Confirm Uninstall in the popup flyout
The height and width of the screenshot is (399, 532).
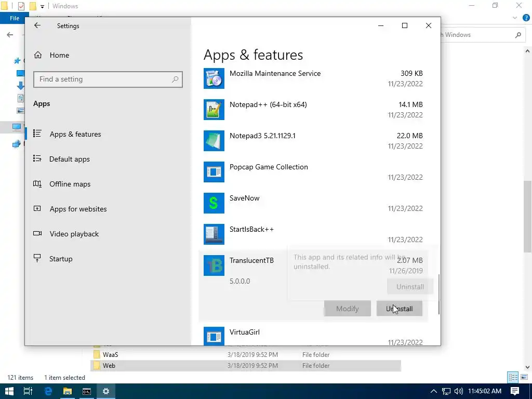[410, 287]
